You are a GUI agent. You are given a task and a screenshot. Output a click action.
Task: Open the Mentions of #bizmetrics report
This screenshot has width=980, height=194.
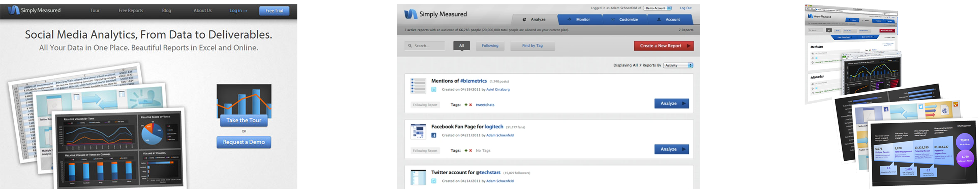[459, 81]
